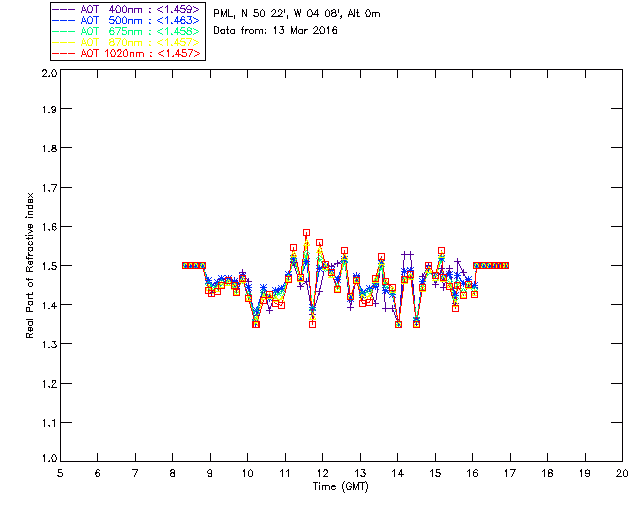Click the site header text beginning 'PML, N 50 22''

(297, 14)
